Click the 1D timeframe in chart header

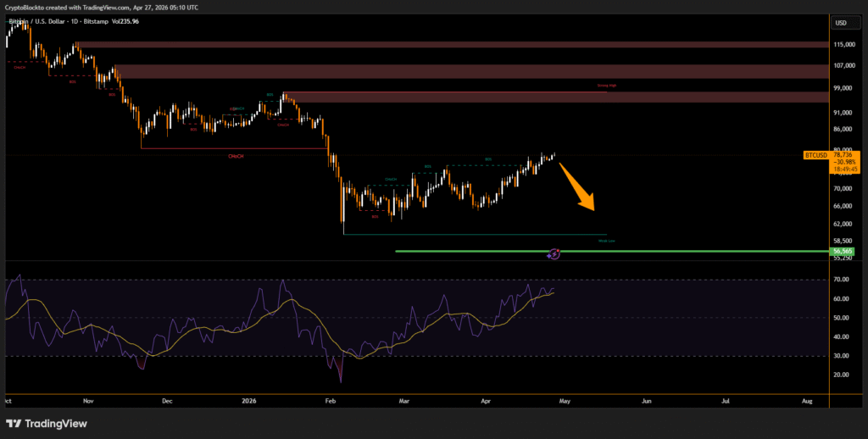pyautogui.click(x=84, y=20)
